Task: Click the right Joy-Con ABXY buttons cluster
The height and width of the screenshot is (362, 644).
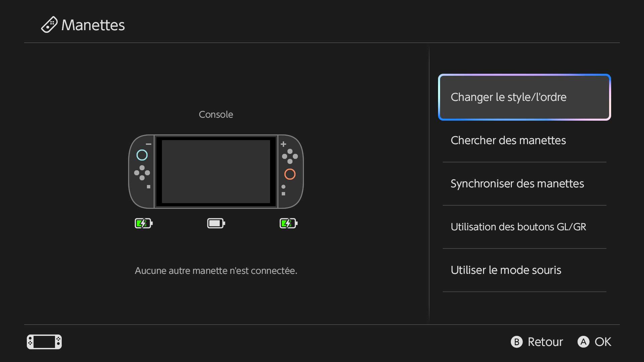Action: (290, 156)
